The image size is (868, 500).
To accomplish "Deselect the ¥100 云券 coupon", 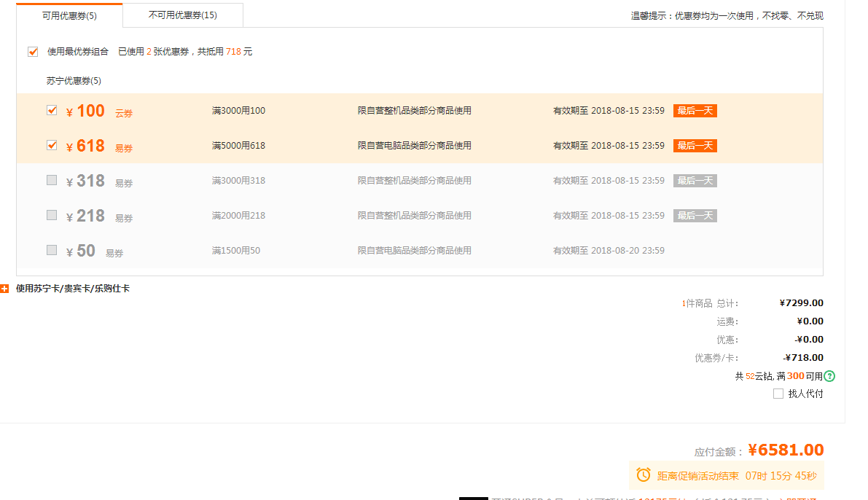I will [52, 109].
